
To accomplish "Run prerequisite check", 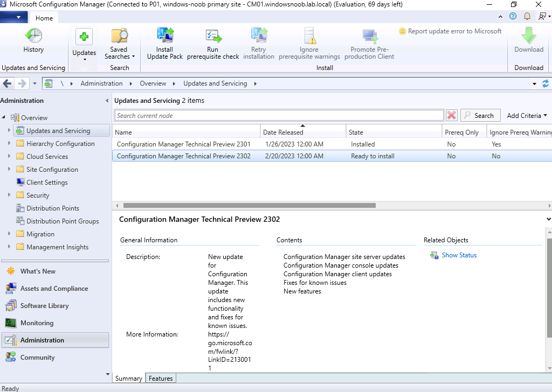I will click(x=213, y=44).
